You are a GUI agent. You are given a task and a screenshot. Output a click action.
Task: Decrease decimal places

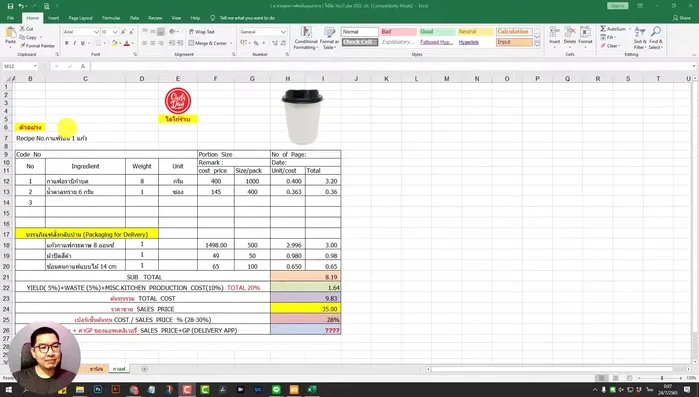click(284, 43)
